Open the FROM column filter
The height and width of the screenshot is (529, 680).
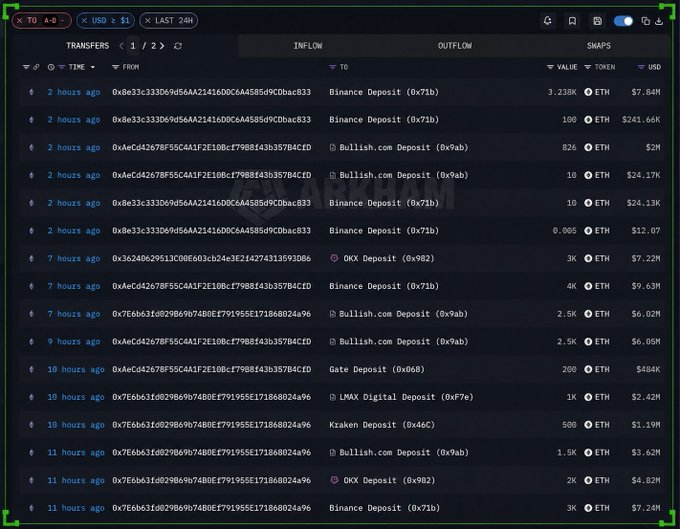pos(115,67)
